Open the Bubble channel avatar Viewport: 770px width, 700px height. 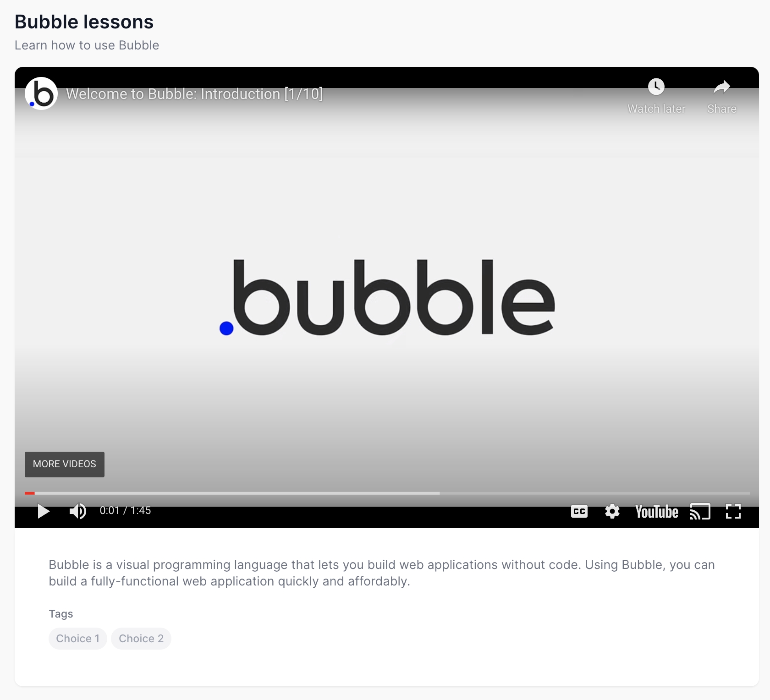pyautogui.click(x=41, y=94)
